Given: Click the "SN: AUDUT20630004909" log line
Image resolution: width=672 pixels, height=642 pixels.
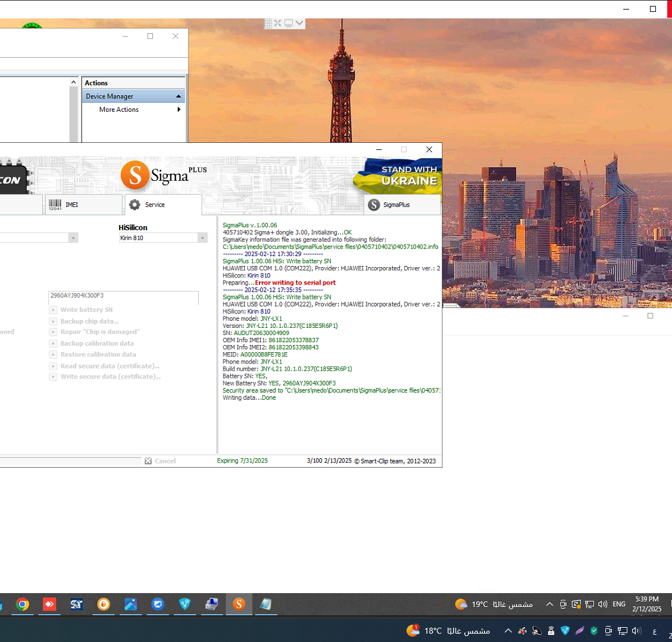Looking at the screenshot, I should coord(256,333).
